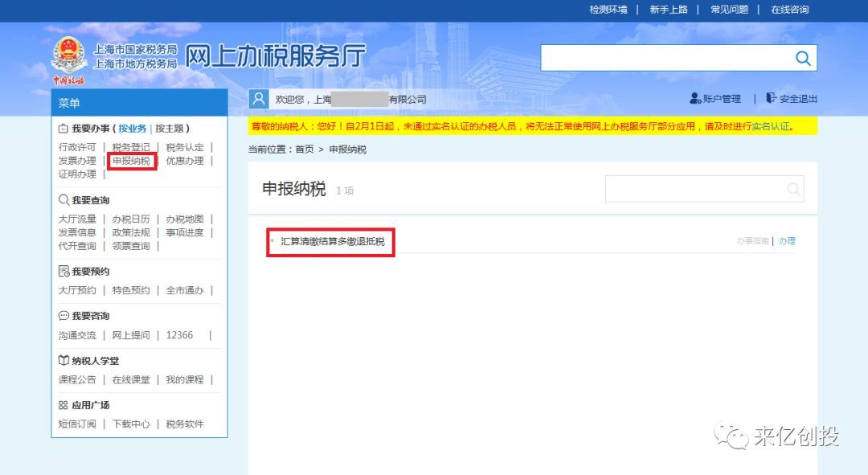Open 检测环境 in top bar
Viewport: 868px width, 475px height.
608,10
